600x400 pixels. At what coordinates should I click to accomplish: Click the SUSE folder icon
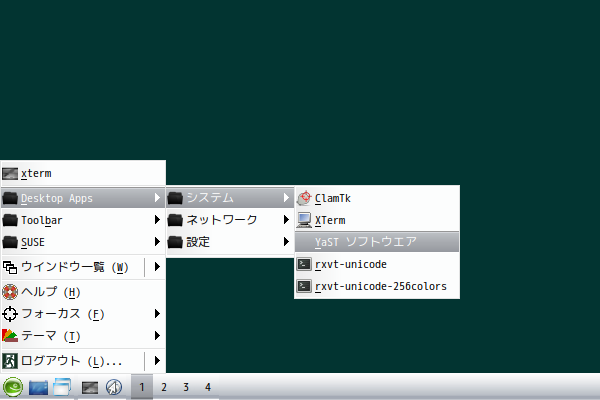point(10,242)
